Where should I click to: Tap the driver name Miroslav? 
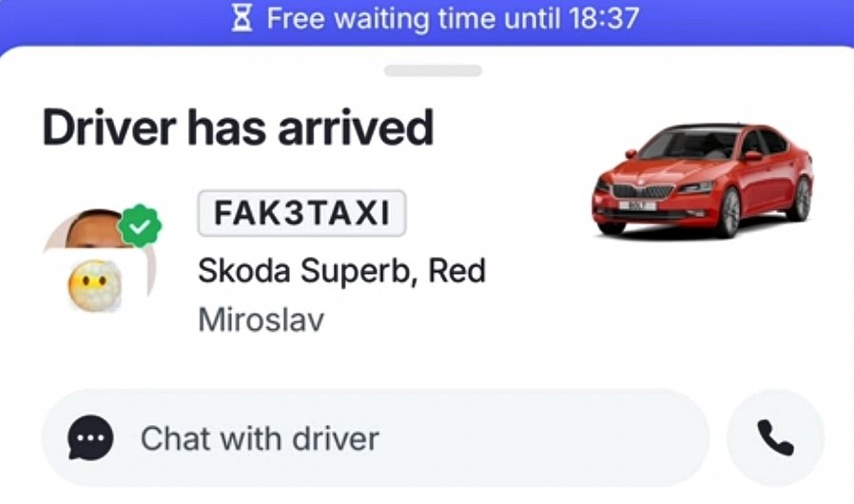(261, 320)
